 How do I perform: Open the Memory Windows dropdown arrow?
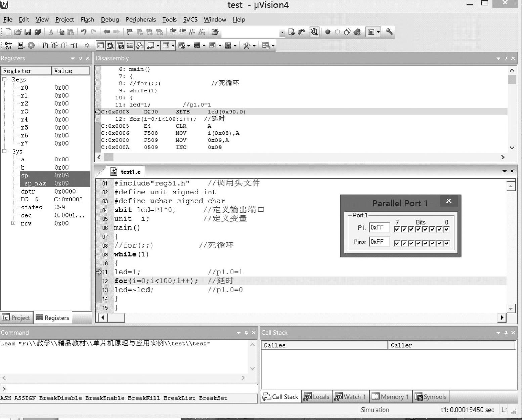click(173, 46)
